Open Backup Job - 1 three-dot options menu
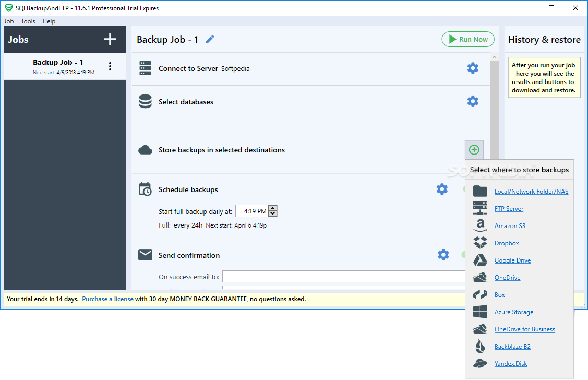The width and height of the screenshot is (588, 380). (x=110, y=66)
